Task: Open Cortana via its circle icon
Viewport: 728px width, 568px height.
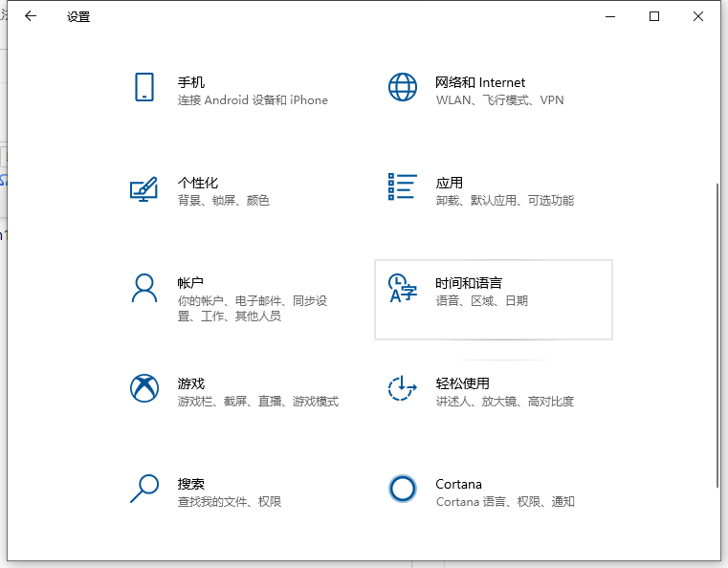Action: tap(402, 489)
